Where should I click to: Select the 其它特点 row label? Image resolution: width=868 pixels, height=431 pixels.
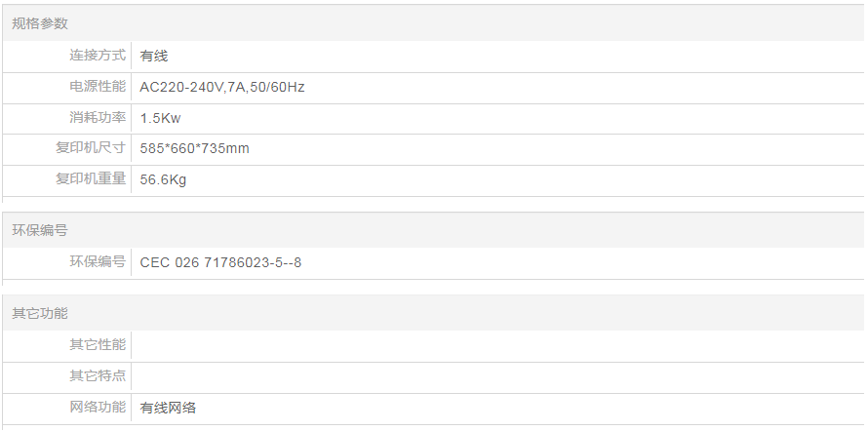[x=97, y=376]
